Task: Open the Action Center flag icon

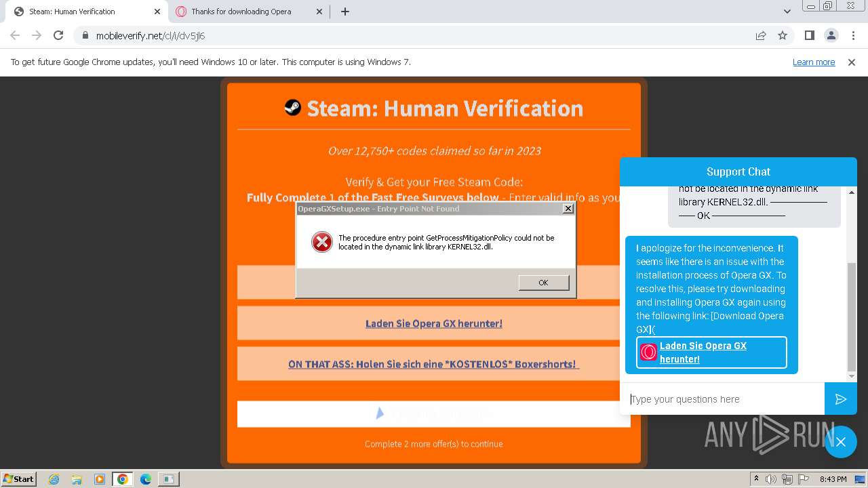Action: [802, 479]
